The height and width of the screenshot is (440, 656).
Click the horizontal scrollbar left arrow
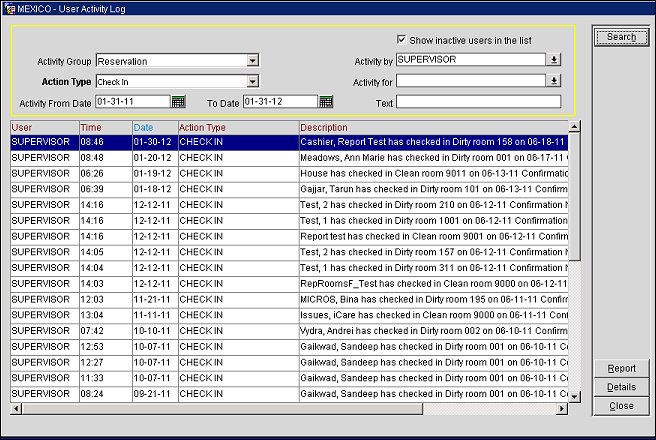16,409
